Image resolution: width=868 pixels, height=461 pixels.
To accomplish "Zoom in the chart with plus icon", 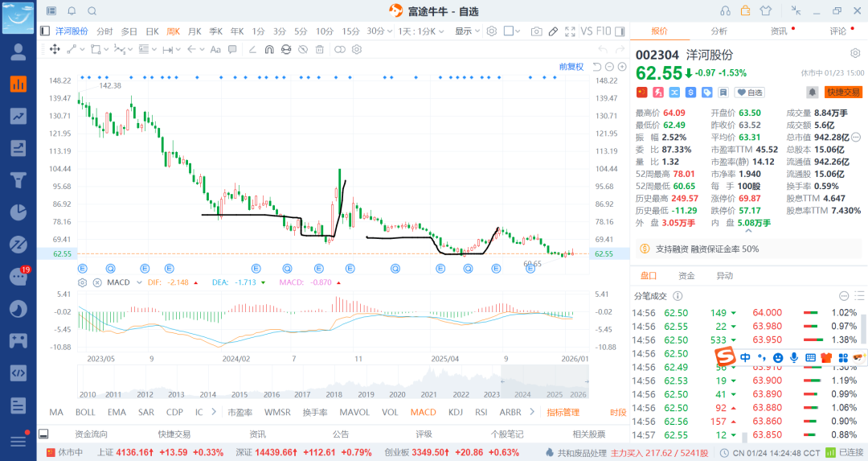I will click(622, 67).
